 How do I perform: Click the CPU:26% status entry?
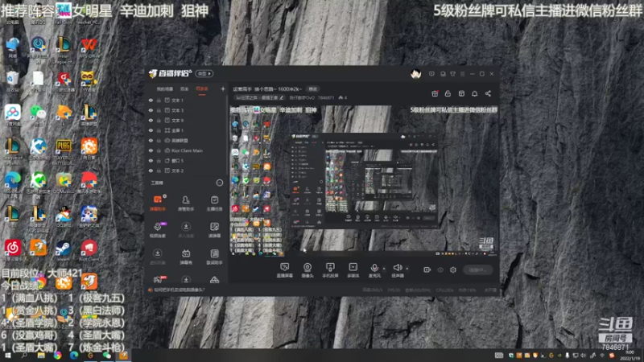click(444, 290)
